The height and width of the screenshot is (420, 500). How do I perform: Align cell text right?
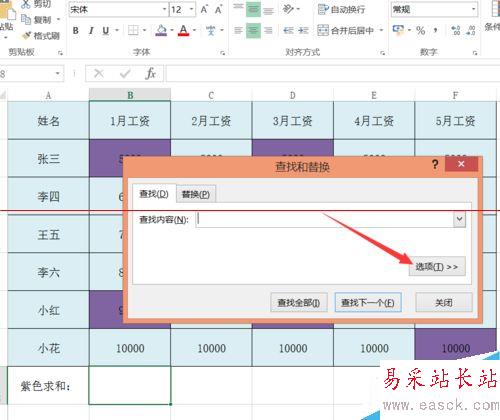268,31
